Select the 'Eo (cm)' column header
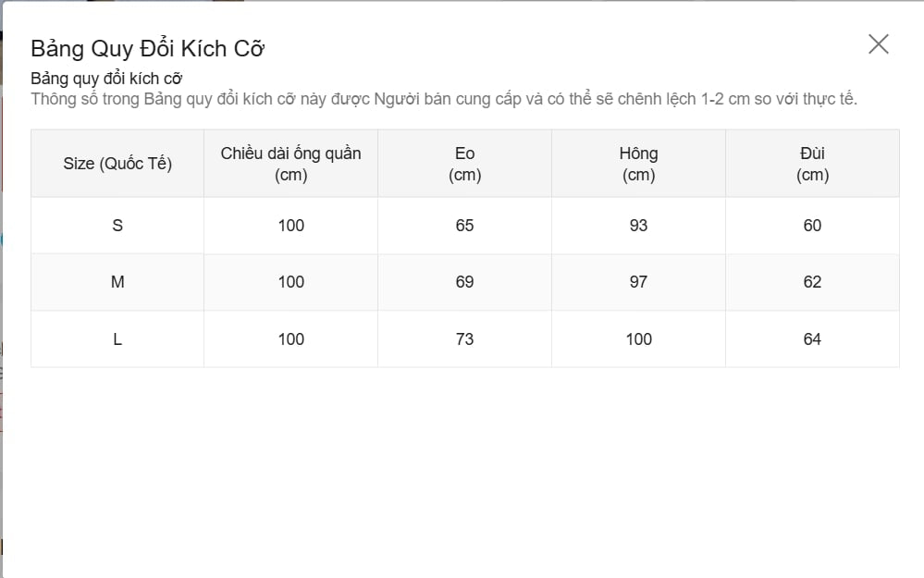This screenshot has width=924, height=578. coord(464,164)
